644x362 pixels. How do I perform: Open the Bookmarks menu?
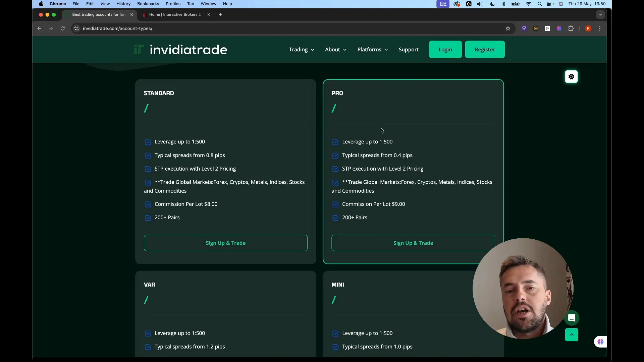pyautogui.click(x=148, y=4)
